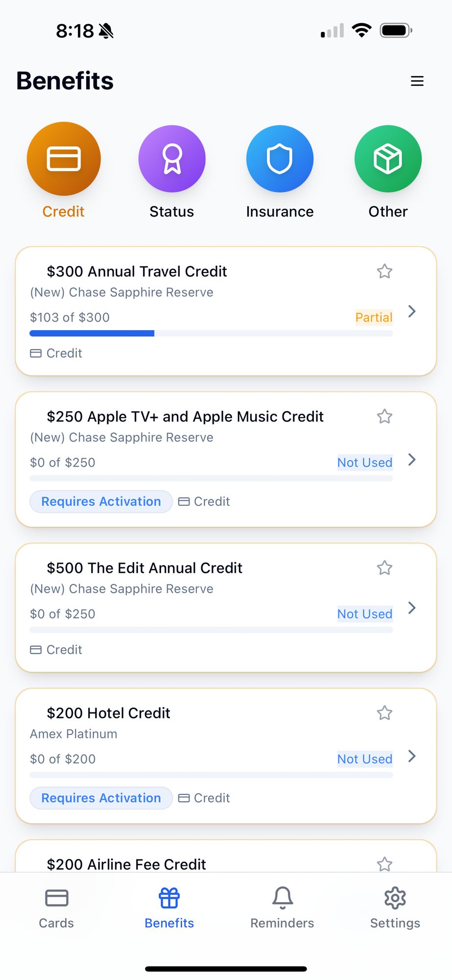The width and height of the screenshot is (452, 980).
Task: Tap Requires Activation on Hotel Credit
Action: [101, 798]
